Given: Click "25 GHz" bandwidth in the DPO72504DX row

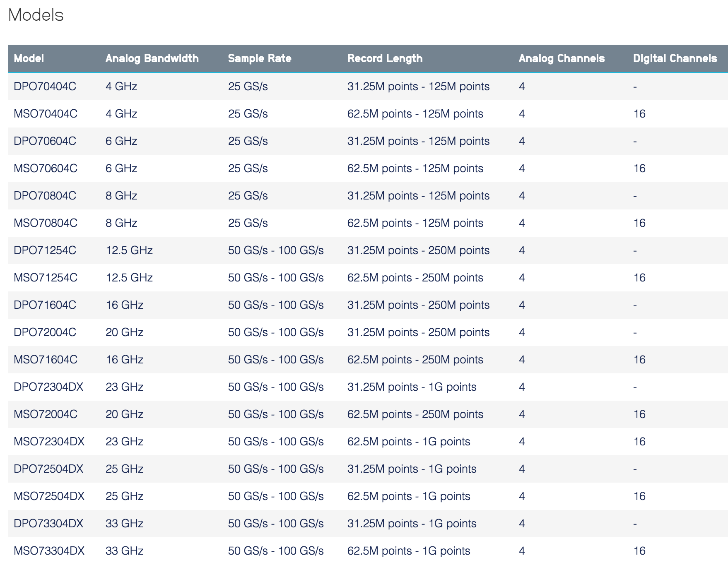Looking at the screenshot, I should coord(125,469).
